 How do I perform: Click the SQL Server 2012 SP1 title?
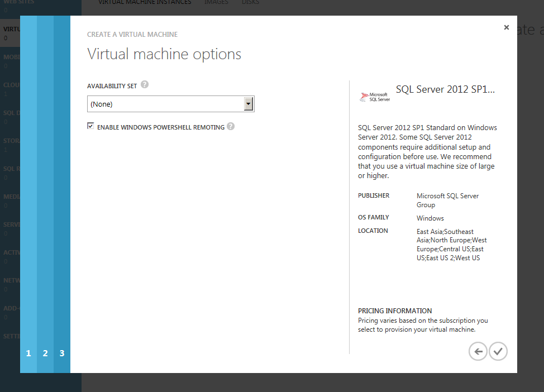[445, 89]
